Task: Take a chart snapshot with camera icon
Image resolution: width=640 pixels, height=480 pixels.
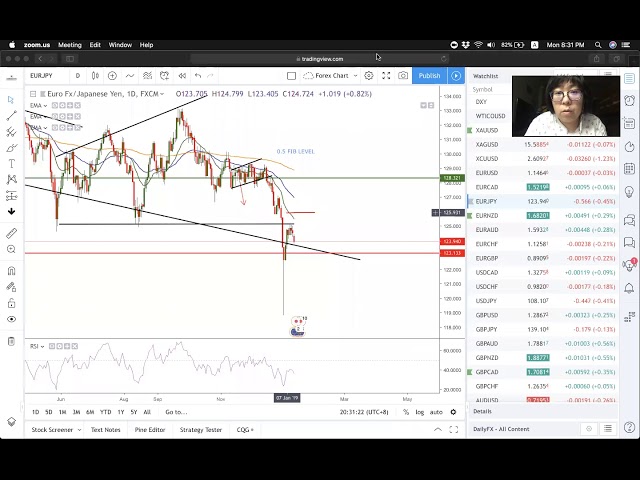Action: pyautogui.click(x=403, y=76)
